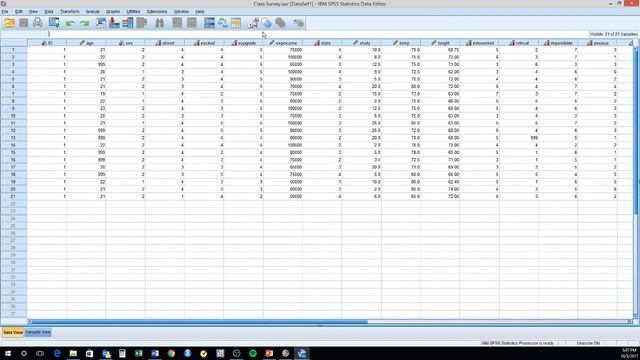
Task: Click the Open data document folder icon
Action: [9, 23]
